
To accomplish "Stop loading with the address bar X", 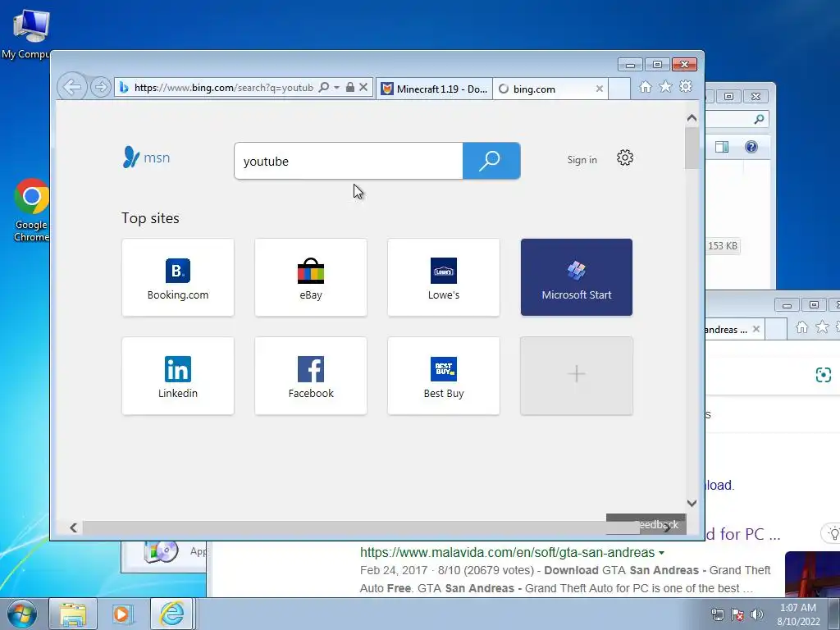I will (363, 87).
